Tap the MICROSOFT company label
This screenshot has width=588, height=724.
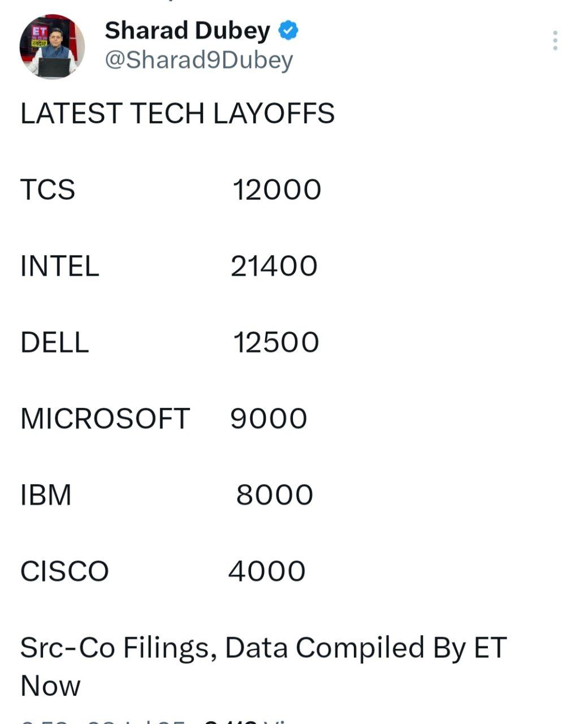105,419
